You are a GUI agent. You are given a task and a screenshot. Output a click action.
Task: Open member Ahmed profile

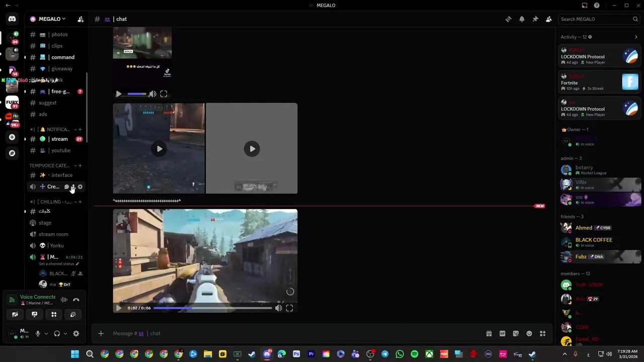pyautogui.click(x=600, y=228)
